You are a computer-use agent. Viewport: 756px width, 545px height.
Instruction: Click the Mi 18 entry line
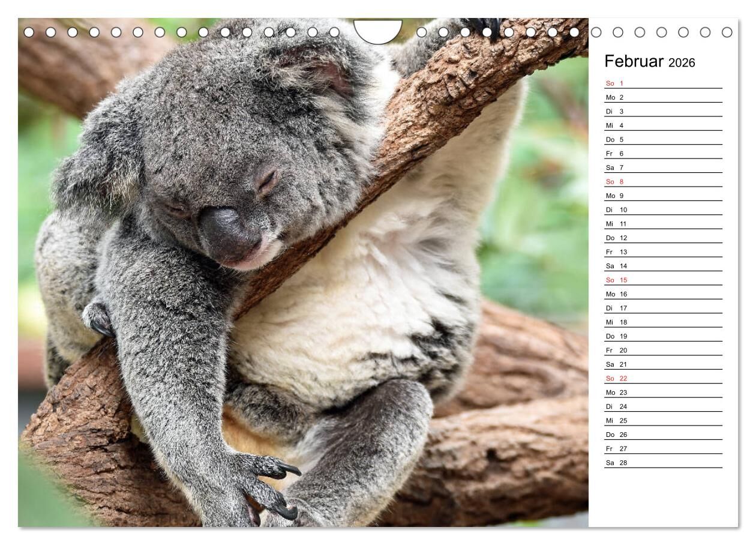point(662,322)
